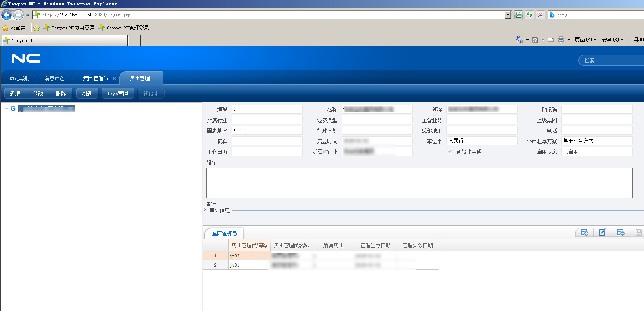Click the Logo管理 button
Image resolution: width=644 pixels, height=311 pixels.
click(x=118, y=94)
